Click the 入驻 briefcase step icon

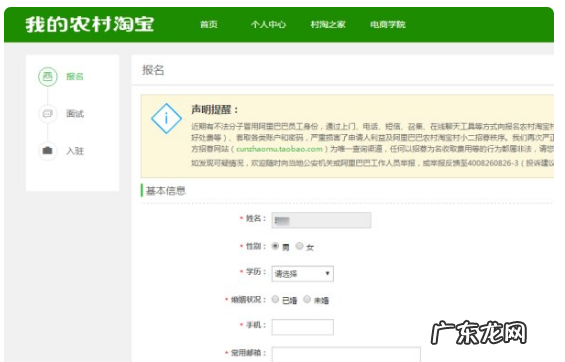[48, 151]
